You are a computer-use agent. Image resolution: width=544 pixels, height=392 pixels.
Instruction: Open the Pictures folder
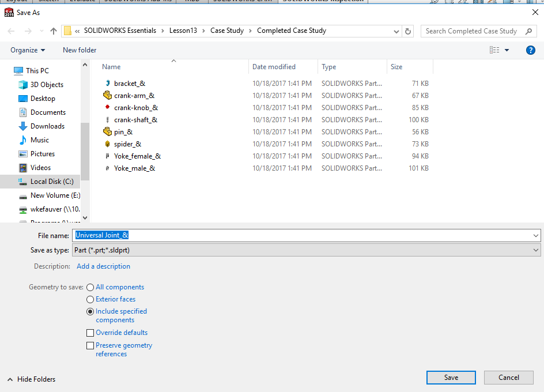(42, 154)
